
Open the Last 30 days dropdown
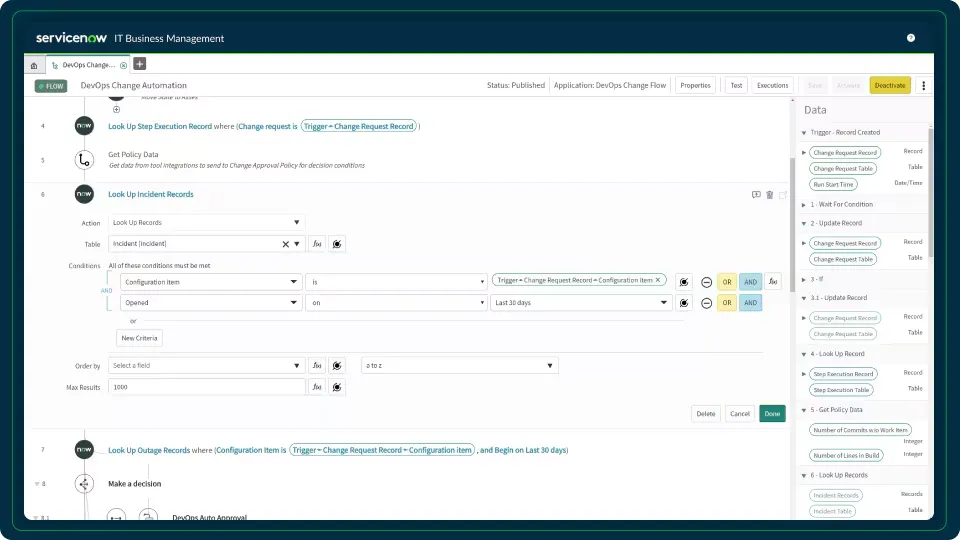pyautogui.click(x=579, y=303)
